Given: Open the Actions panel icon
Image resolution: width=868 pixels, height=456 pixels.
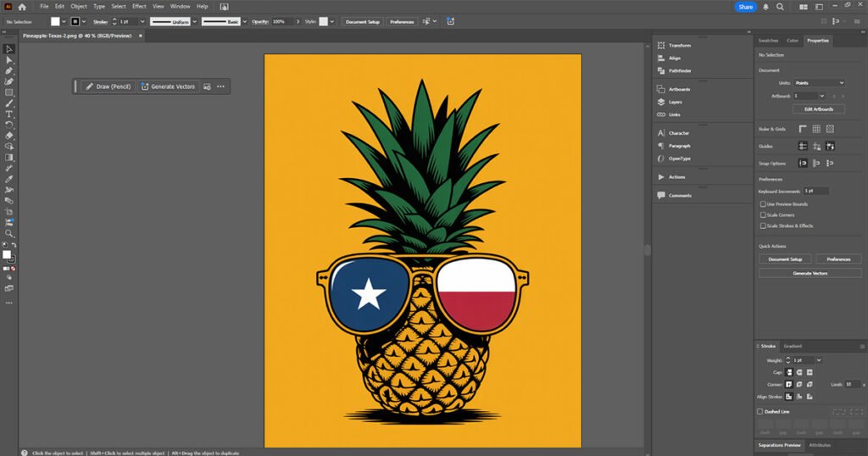Looking at the screenshot, I should pos(661,177).
